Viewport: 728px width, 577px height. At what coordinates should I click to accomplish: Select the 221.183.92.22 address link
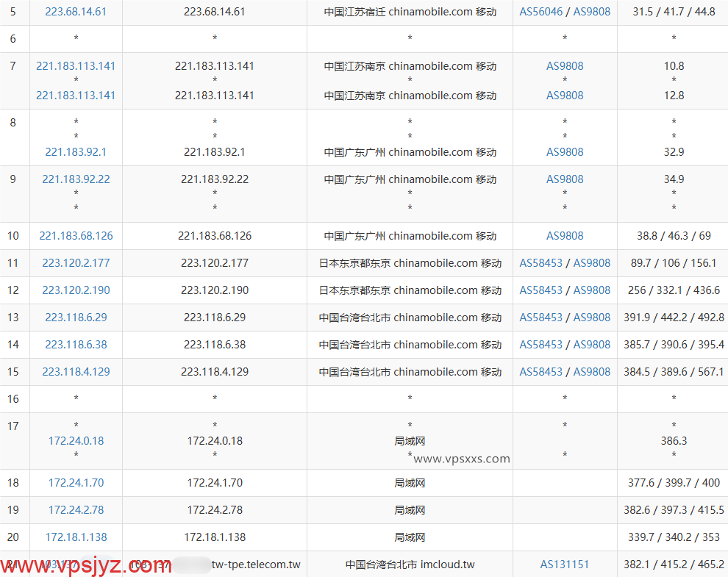(x=76, y=179)
